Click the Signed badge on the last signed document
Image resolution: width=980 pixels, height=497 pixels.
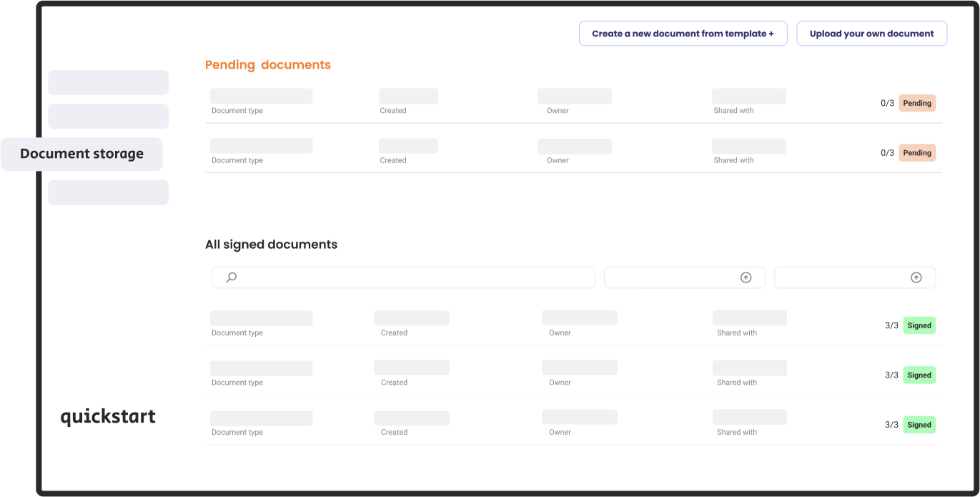(919, 424)
